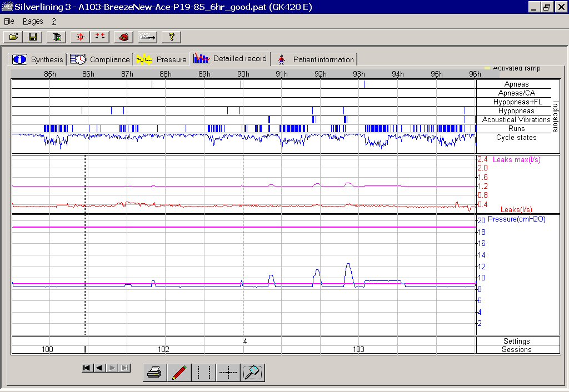Click the 86h time axis label

(88, 74)
